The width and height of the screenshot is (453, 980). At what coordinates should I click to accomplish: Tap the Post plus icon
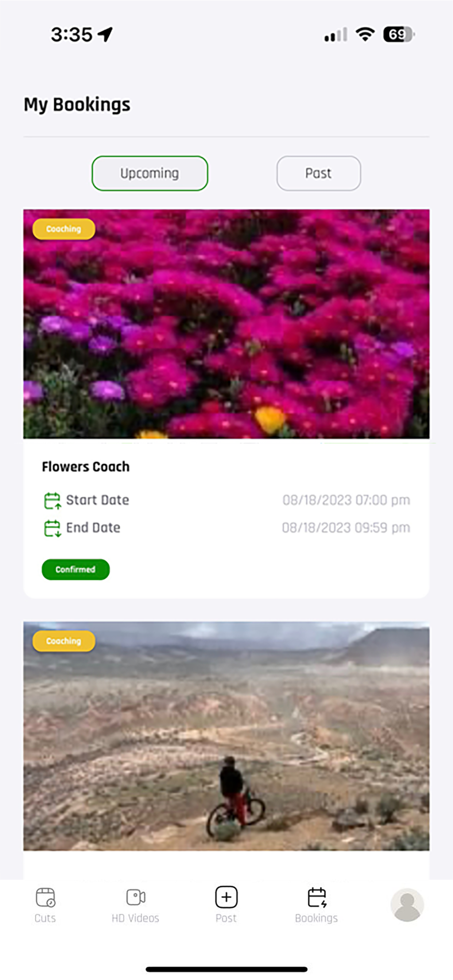click(x=226, y=897)
